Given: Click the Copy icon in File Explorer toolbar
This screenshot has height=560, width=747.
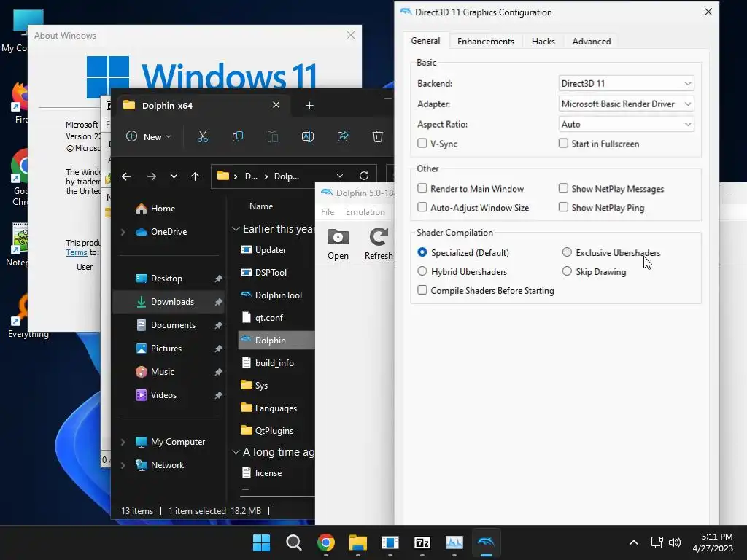Looking at the screenshot, I should pyautogui.click(x=237, y=136).
